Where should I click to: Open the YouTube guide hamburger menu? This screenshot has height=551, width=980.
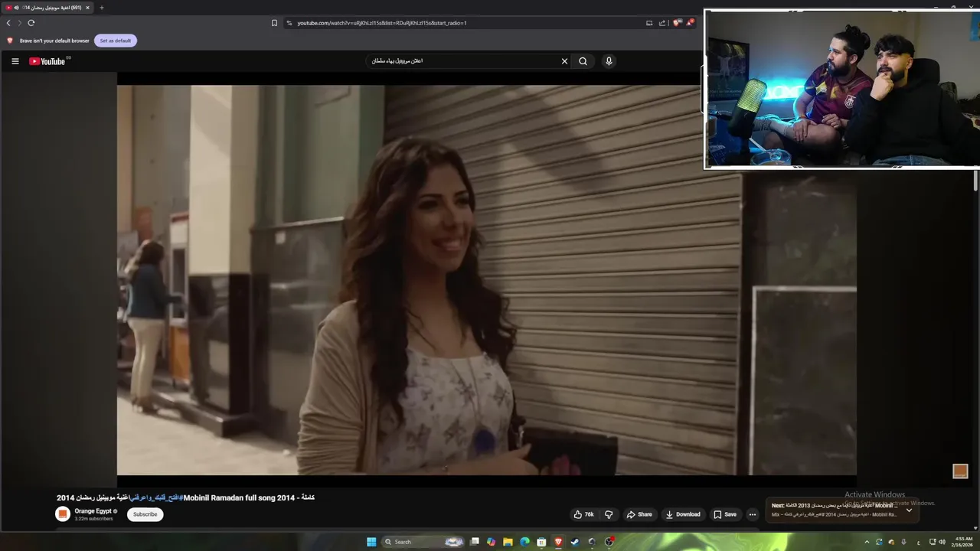[15, 61]
